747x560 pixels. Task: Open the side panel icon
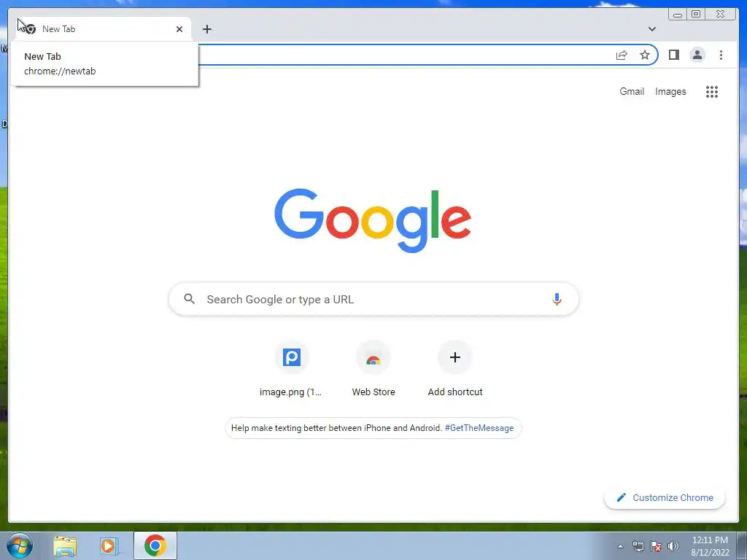[673, 55]
